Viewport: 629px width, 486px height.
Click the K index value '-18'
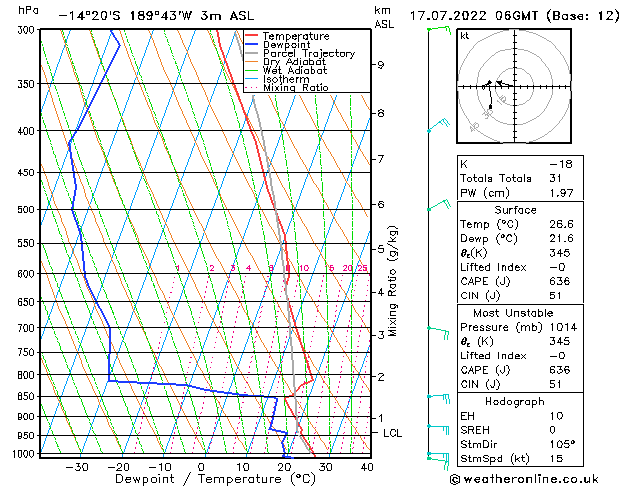click(561, 164)
